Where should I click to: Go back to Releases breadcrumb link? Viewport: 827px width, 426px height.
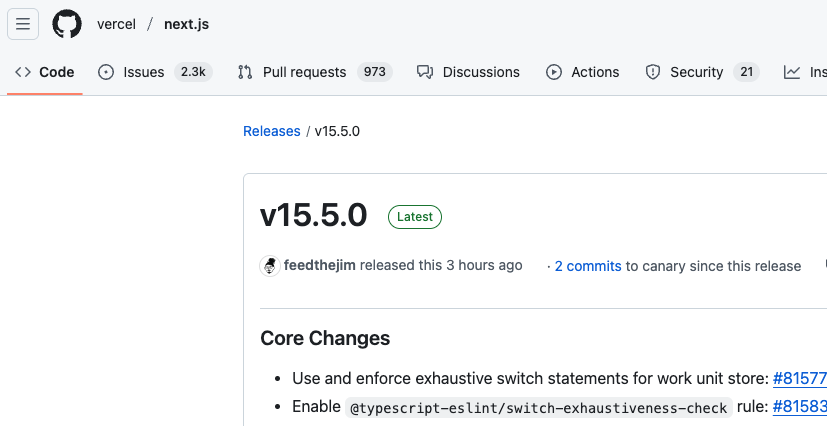point(272,131)
